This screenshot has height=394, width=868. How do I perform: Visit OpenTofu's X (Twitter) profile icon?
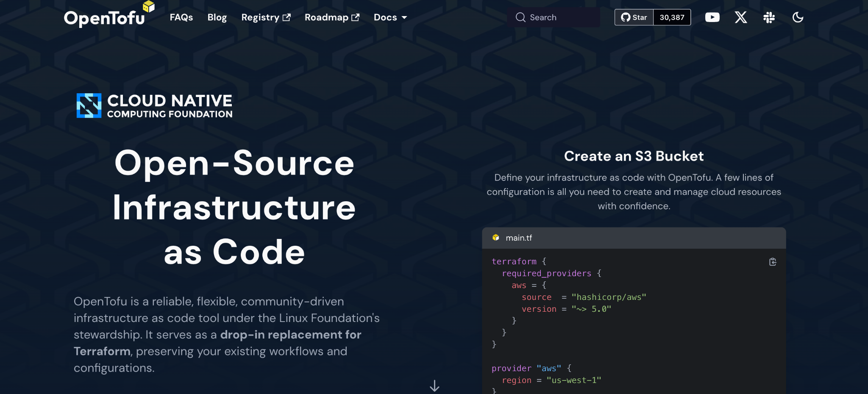(x=741, y=17)
